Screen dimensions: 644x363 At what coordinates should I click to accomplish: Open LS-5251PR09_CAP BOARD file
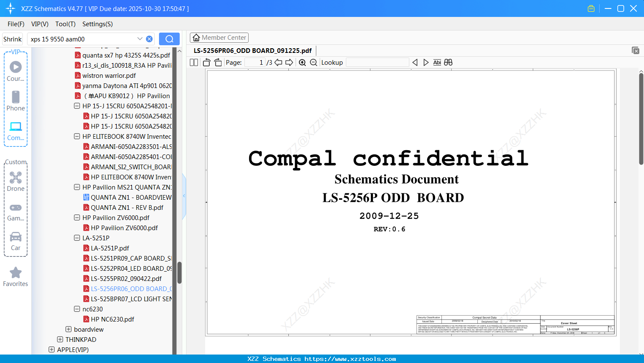coord(131,258)
